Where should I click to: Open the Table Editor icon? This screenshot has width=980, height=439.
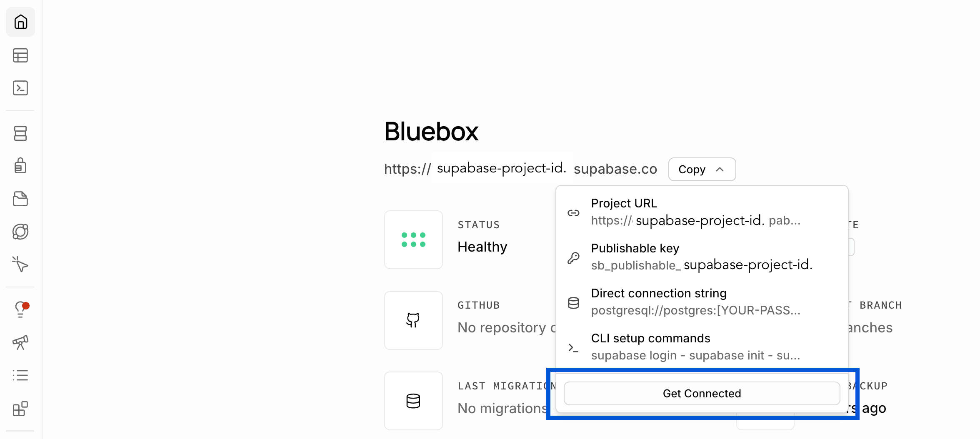[x=20, y=55]
